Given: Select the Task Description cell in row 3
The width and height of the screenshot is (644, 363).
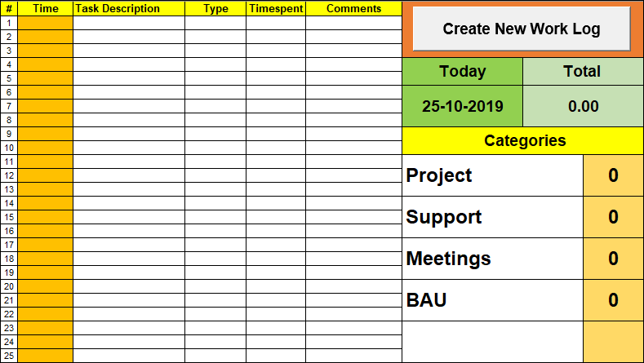Looking at the screenshot, I should coord(129,51).
